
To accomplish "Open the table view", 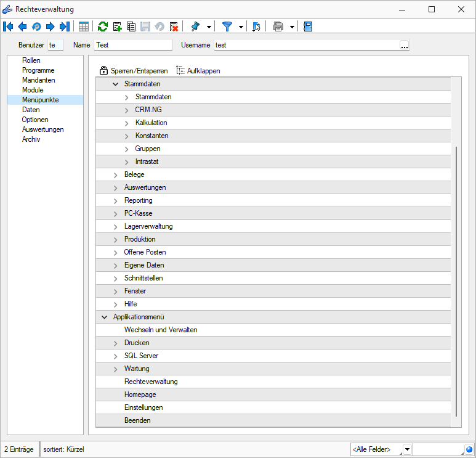I will 84,27.
